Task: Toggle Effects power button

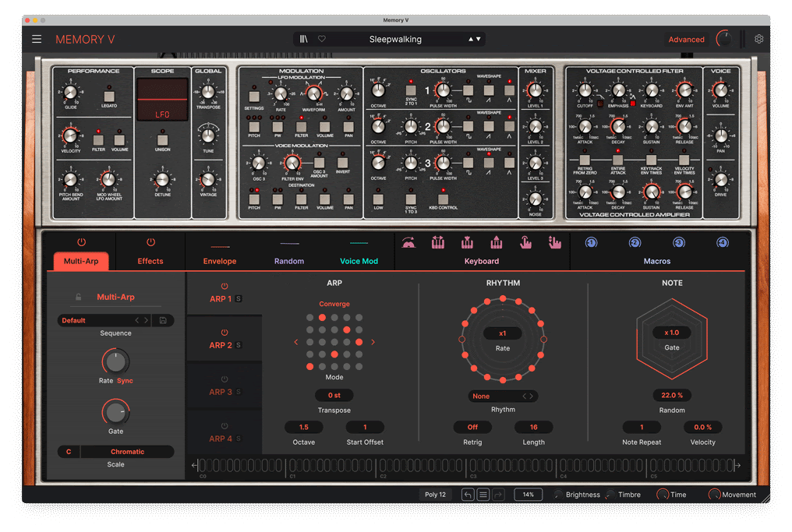Action: pos(150,242)
